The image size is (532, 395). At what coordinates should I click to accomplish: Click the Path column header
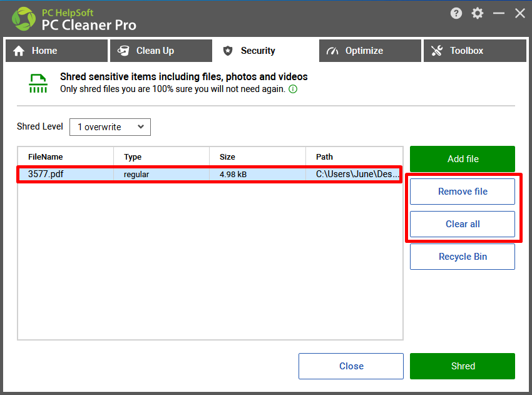pyautogui.click(x=354, y=156)
